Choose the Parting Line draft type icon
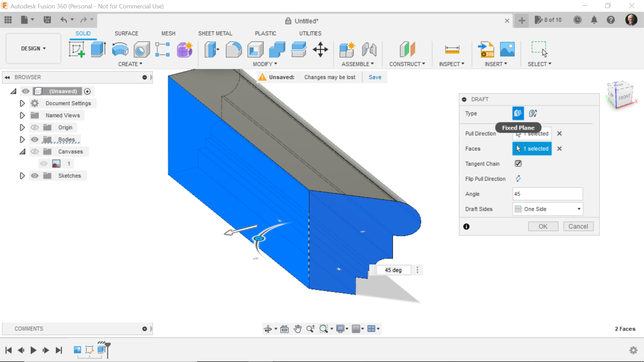Screen dimensions: 644x362 pyautogui.click(x=533, y=113)
